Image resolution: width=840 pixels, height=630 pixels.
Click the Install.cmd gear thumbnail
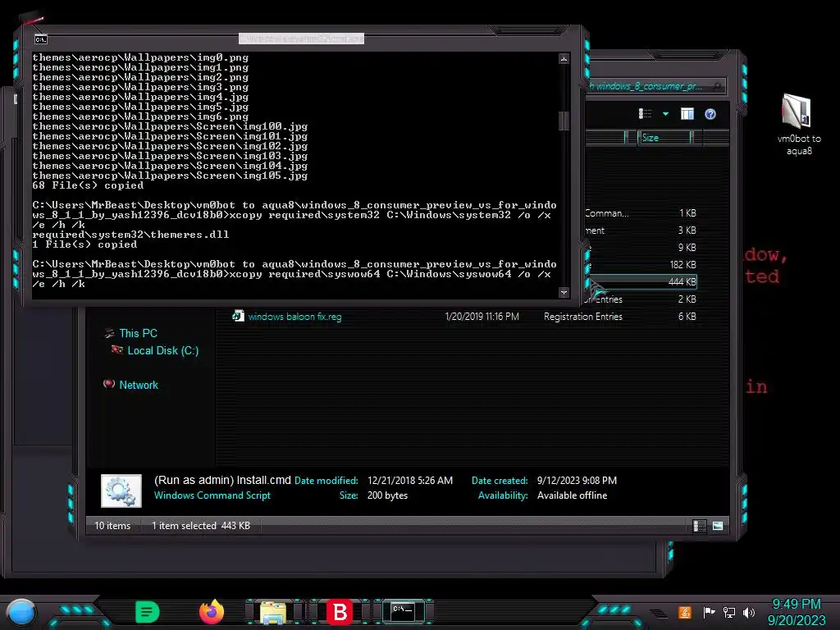pos(121,491)
